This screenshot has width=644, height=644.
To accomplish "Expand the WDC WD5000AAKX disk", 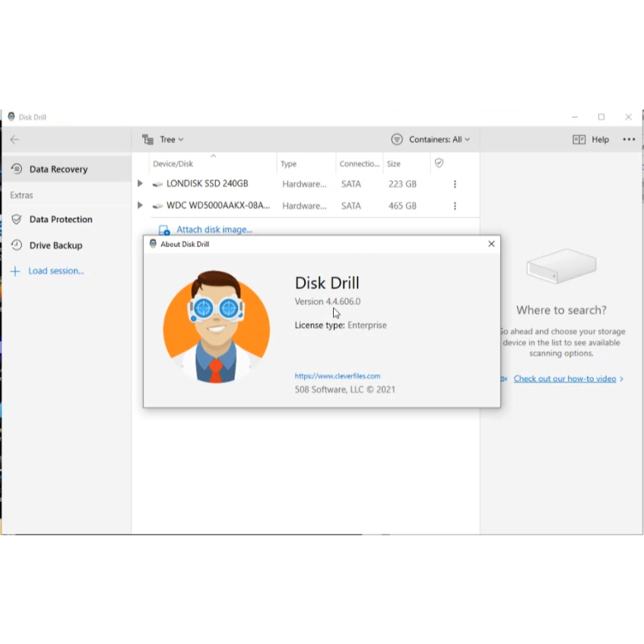I will click(x=140, y=206).
